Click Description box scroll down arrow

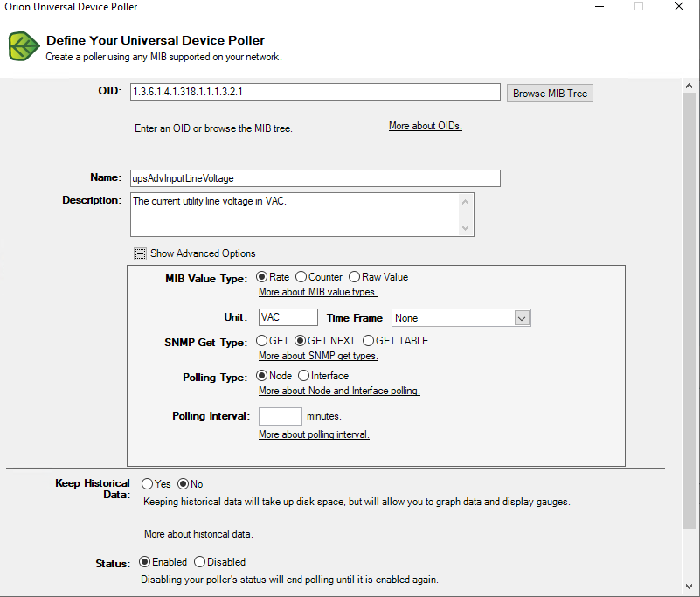(465, 228)
